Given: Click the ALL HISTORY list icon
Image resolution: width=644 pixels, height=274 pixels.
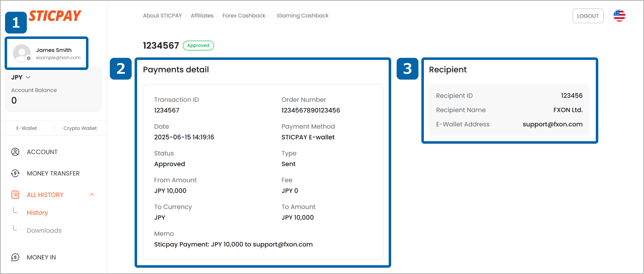Looking at the screenshot, I should pyautogui.click(x=15, y=195).
